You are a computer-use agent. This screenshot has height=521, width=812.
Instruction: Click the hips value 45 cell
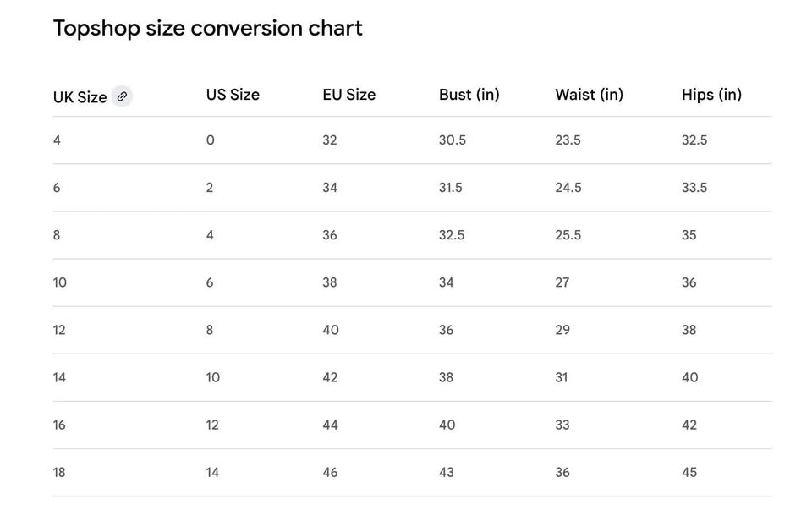[x=689, y=472]
